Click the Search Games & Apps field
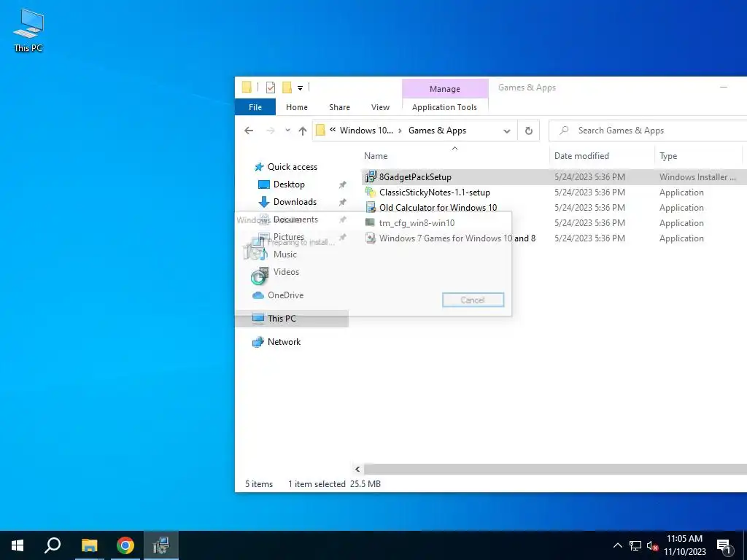 (x=648, y=131)
